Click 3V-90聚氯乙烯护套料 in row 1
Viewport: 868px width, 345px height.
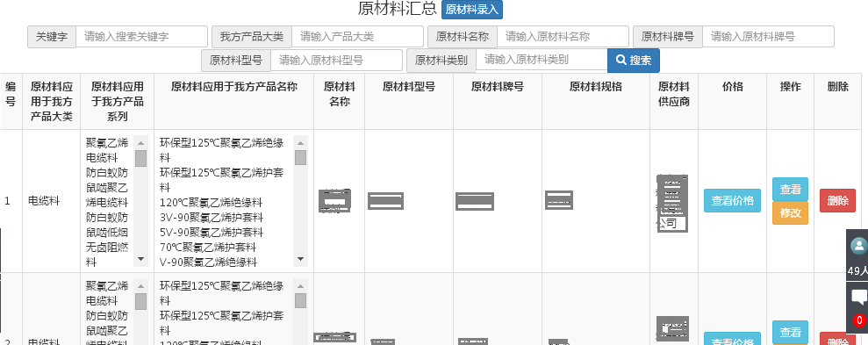(212, 217)
